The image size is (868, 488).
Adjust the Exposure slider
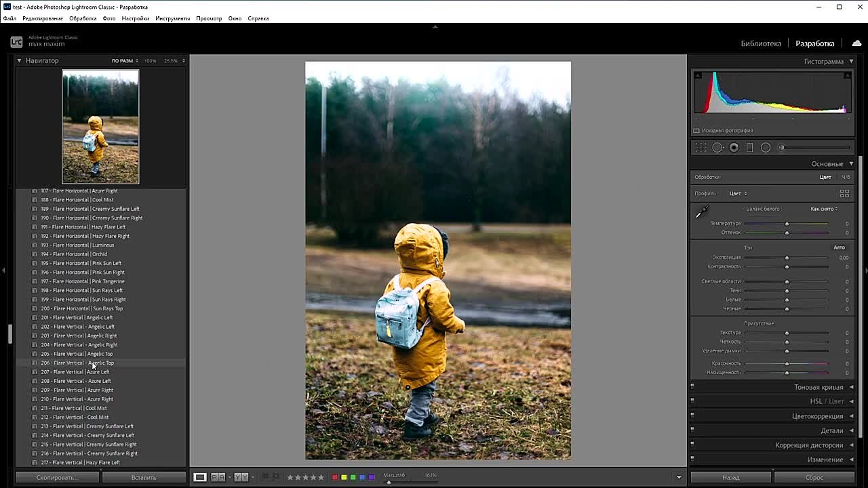tap(787, 258)
